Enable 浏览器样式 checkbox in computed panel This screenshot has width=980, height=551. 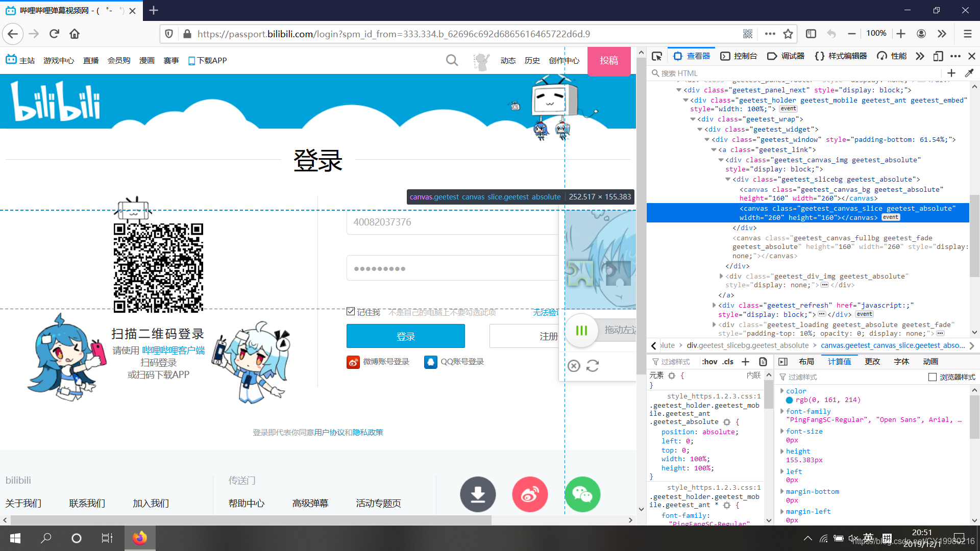tap(933, 377)
